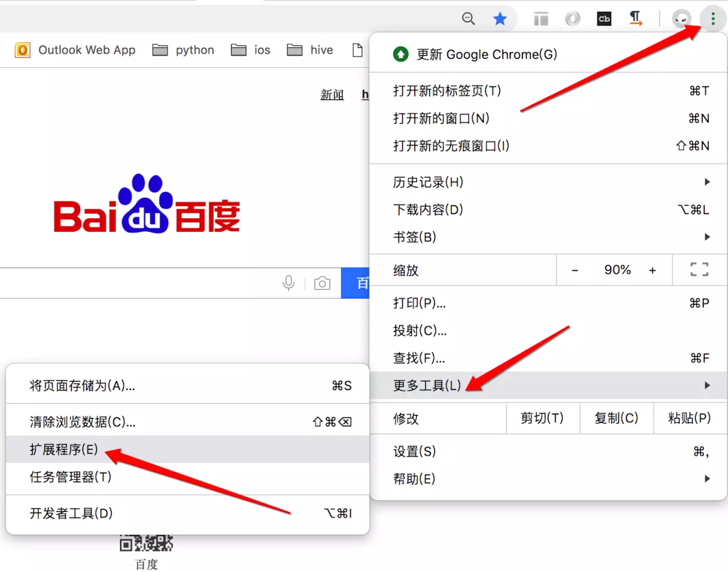Click the Baidu camera image-search icon
Screen dimensions: 728x572
(x=322, y=283)
